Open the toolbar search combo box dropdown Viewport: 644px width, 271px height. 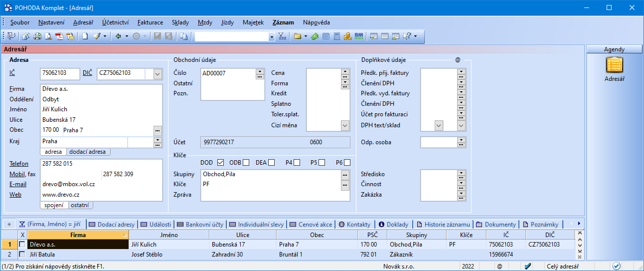(272, 36)
